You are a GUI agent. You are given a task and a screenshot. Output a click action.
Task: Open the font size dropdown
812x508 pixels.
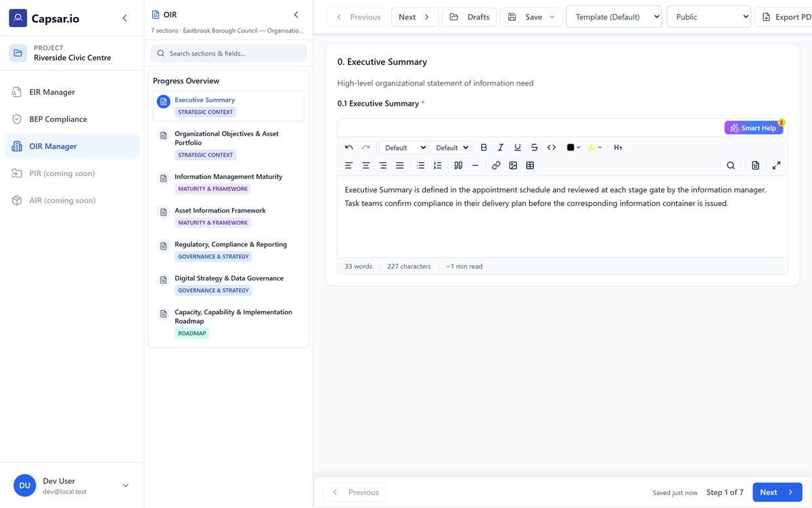(x=451, y=148)
